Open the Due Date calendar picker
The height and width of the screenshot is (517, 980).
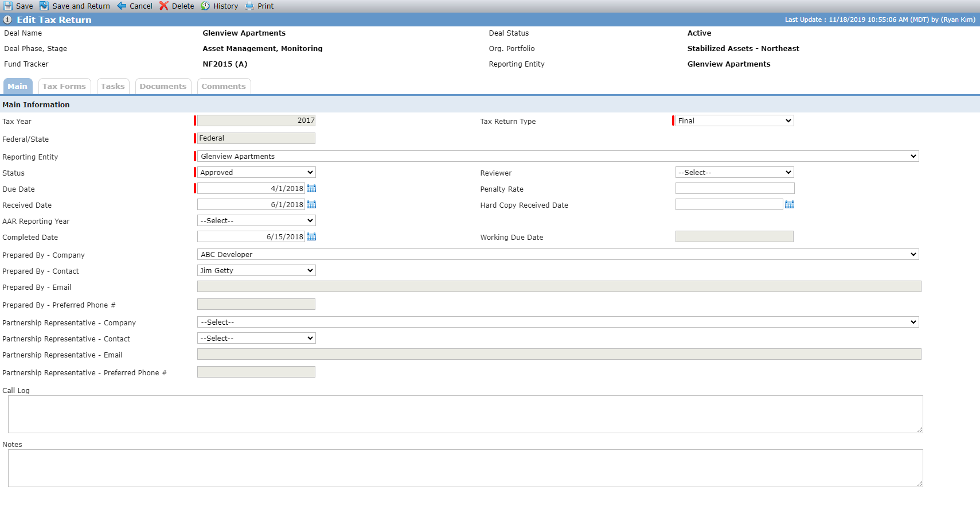tap(311, 188)
